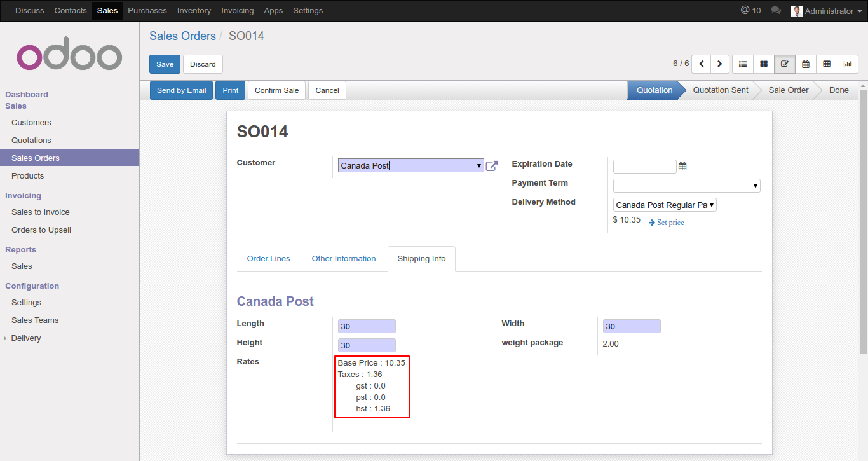Viewport: 868px width, 461px height.
Task: Select Shipping Info tab
Action: (x=421, y=259)
